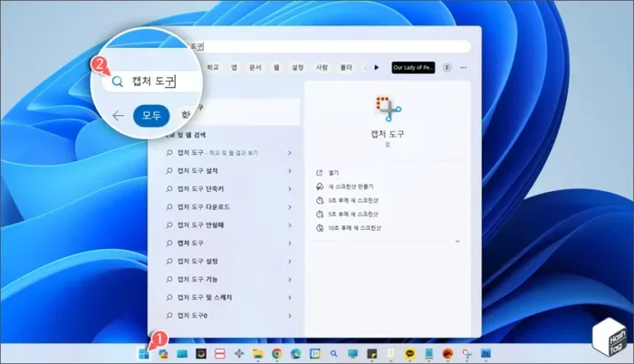Switch to the 앱 filter tab

point(234,68)
